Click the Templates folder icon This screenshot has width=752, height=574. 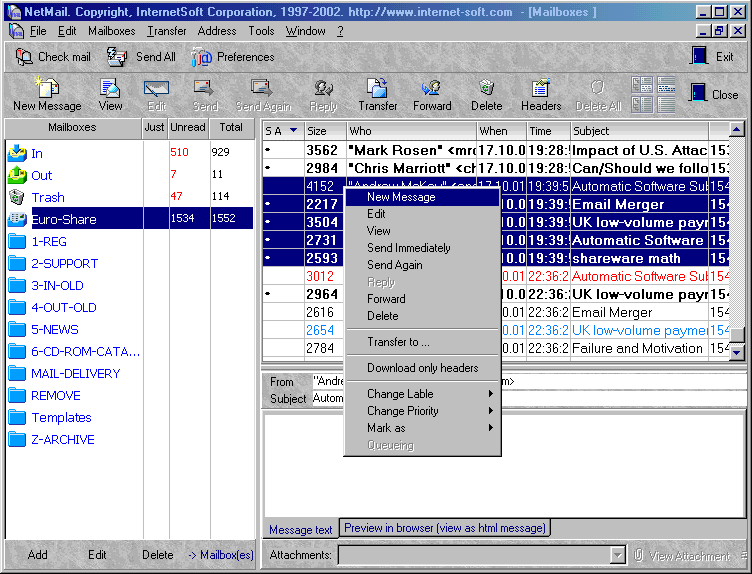pos(17,418)
